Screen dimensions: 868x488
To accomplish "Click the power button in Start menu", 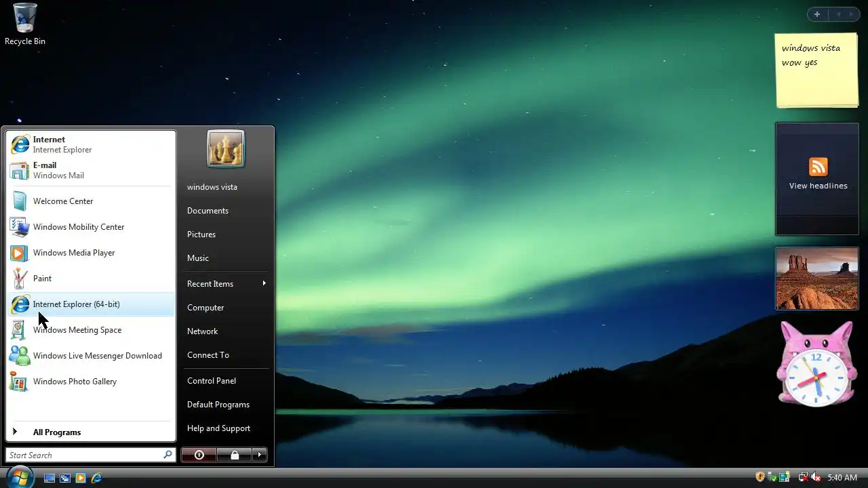I will pos(199,455).
